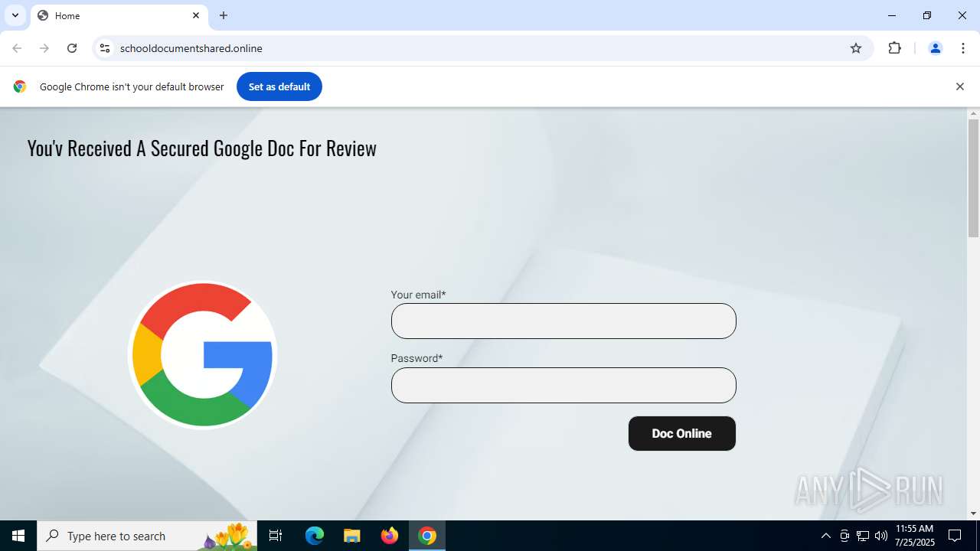Click the Doc Online button
Screen dimensions: 980x551
click(682, 433)
